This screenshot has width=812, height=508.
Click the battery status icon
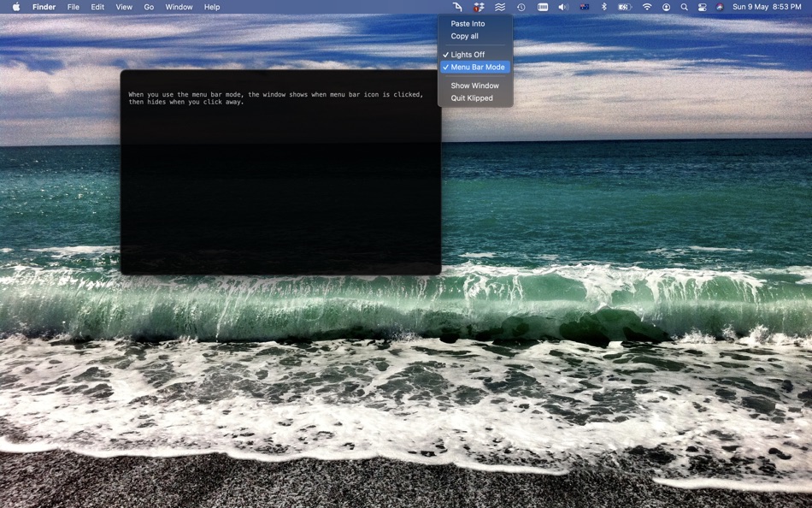(625, 7)
